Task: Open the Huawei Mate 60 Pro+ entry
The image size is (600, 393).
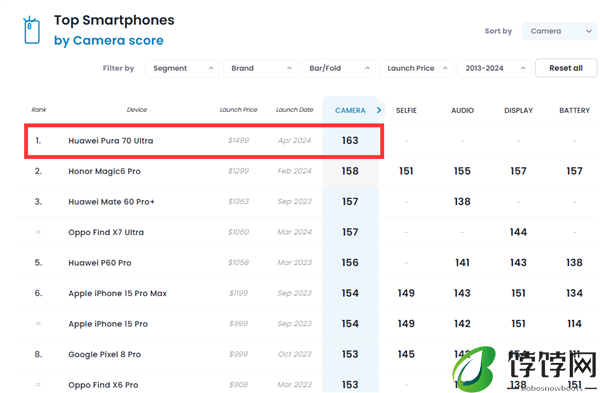Action: click(x=111, y=202)
